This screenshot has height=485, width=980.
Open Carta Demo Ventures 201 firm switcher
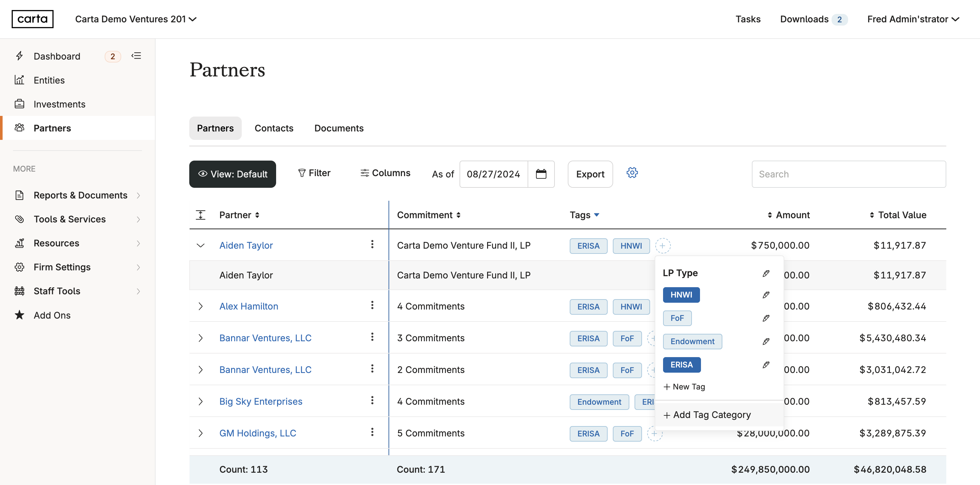tap(136, 19)
